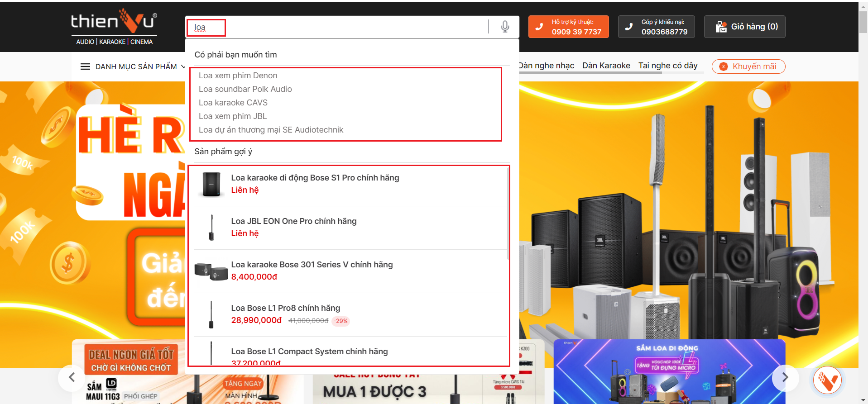
Task: Open Bose S1 Pro product thumbnail
Action: (211, 184)
